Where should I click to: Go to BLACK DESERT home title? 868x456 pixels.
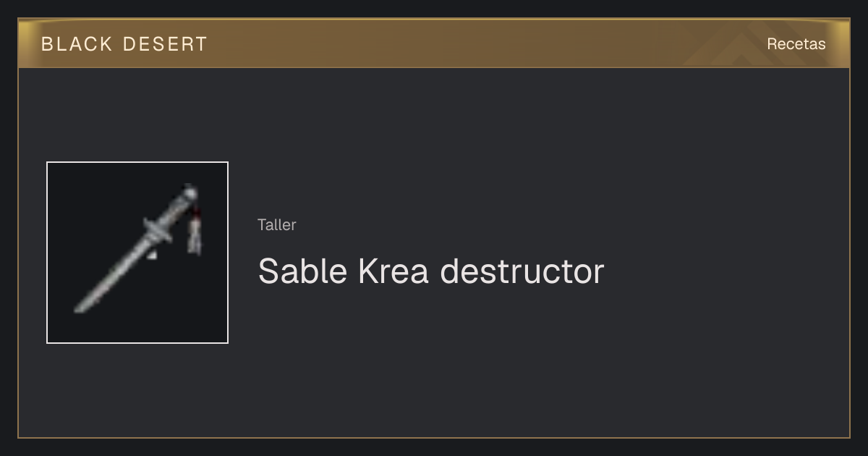[124, 44]
